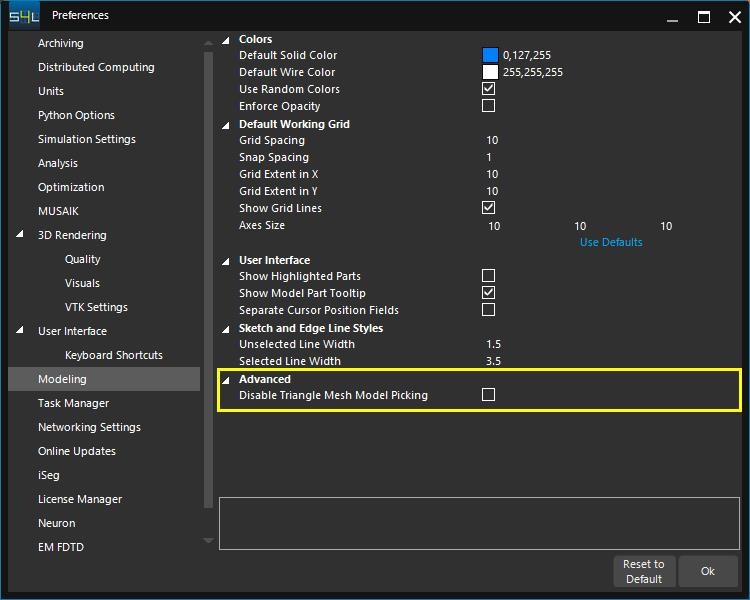Check Disable Triangle Mesh Model Picking

488,395
